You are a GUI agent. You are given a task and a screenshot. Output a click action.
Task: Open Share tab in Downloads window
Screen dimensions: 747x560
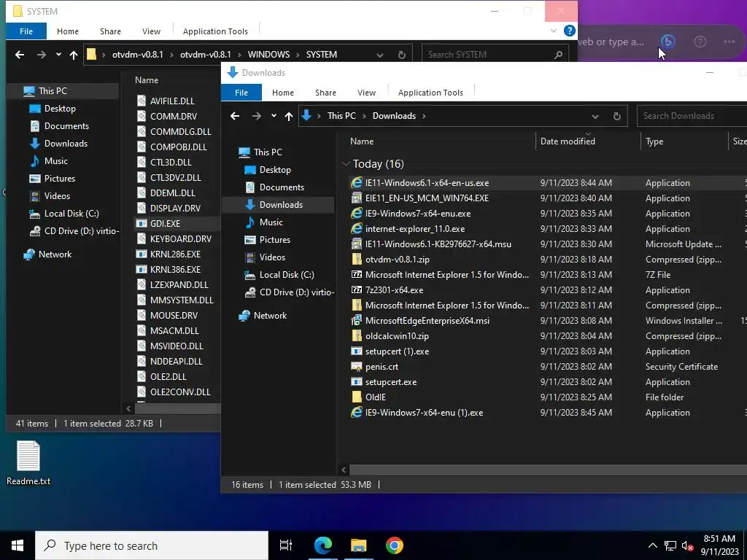(x=325, y=93)
